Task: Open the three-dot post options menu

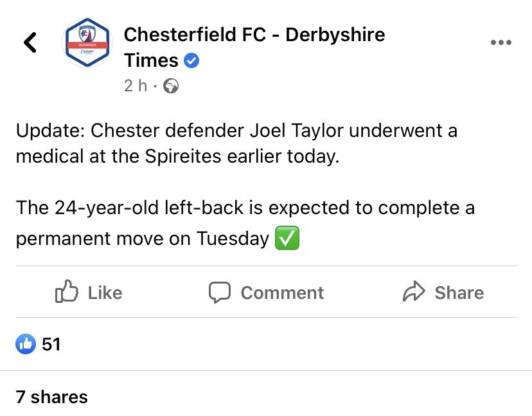Action: click(501, 42)
